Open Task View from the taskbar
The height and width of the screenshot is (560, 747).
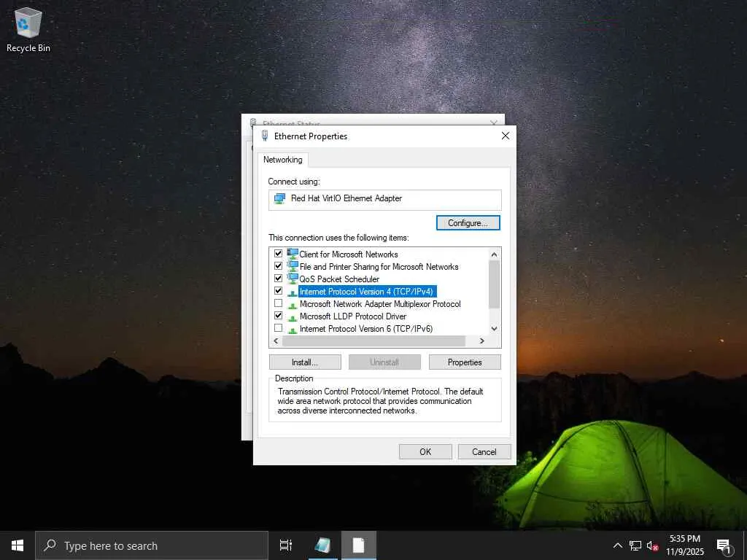(286, 545)
